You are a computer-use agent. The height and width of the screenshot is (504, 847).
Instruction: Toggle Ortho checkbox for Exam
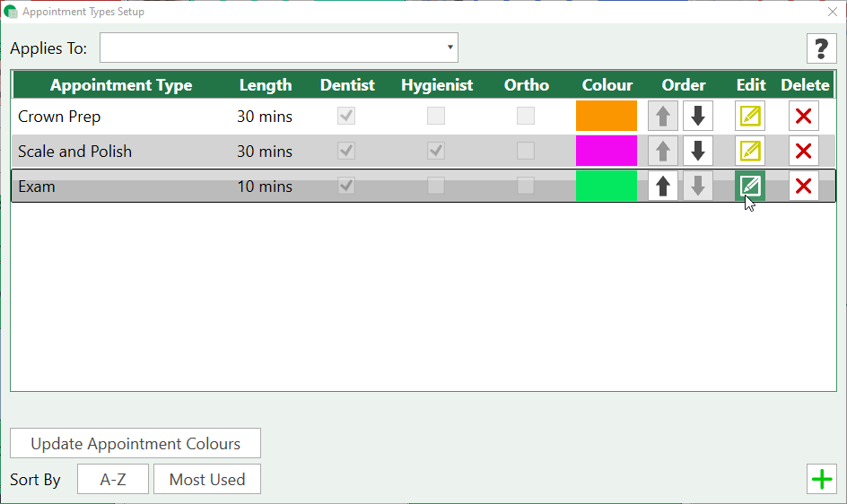(526, 186)
